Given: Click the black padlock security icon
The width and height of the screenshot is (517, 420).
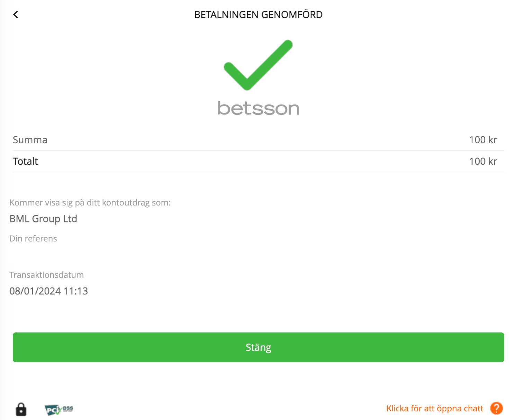Looking at the screenshot, I should (x=21, y=409).
